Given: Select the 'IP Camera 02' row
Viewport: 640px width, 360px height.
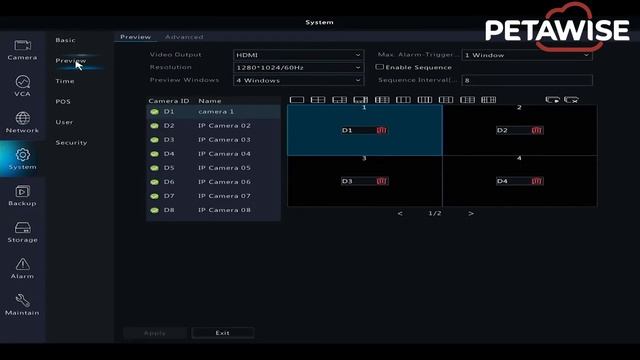Looking at the screenshot, I should 213,126.
